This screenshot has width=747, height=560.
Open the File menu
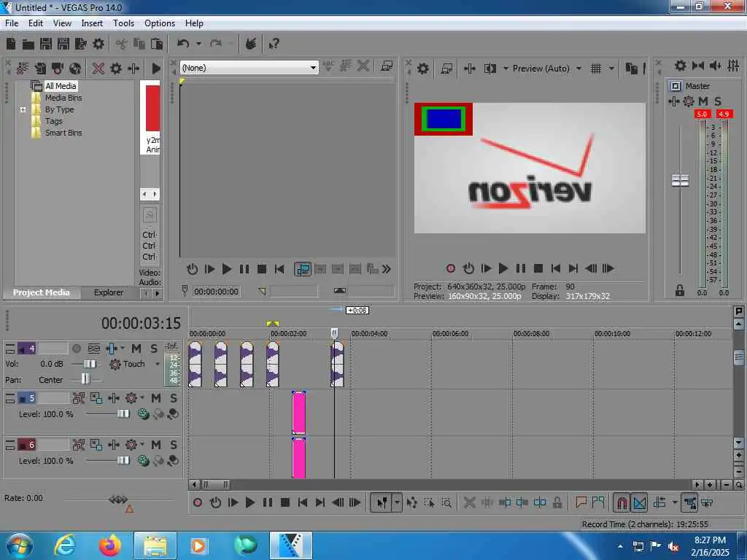coord(12,23)
